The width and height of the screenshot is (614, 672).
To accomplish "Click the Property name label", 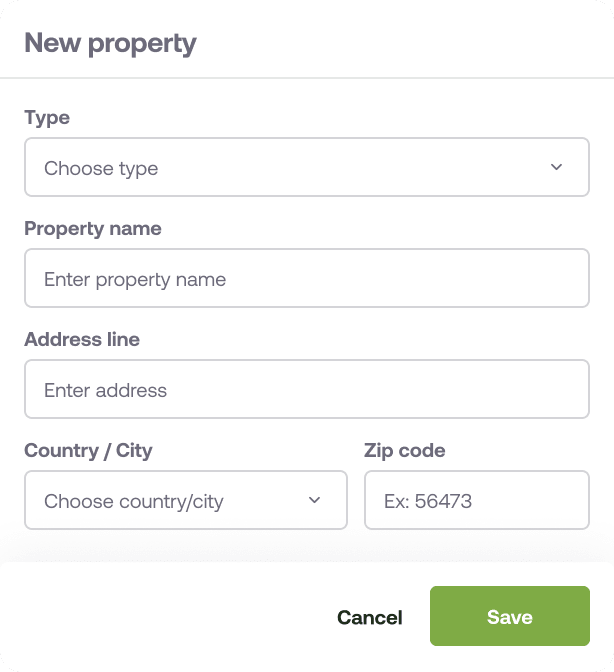I will (92, 228).
